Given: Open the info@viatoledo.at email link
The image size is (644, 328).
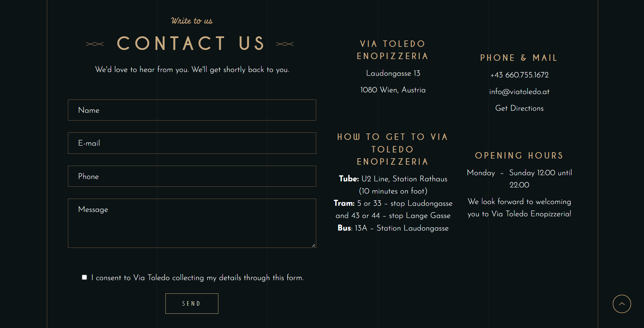Looking at the screenshot, I should (519, 92).
